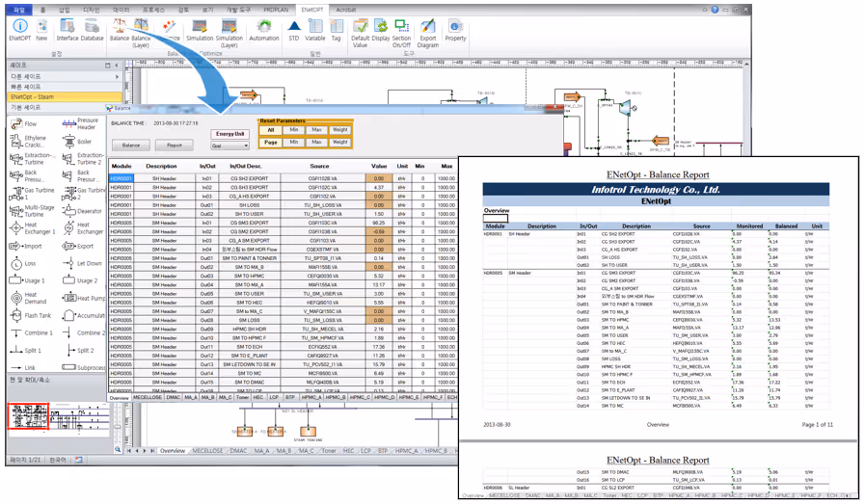Expand the 다른 셰이프 arrow

pos(117,77)
